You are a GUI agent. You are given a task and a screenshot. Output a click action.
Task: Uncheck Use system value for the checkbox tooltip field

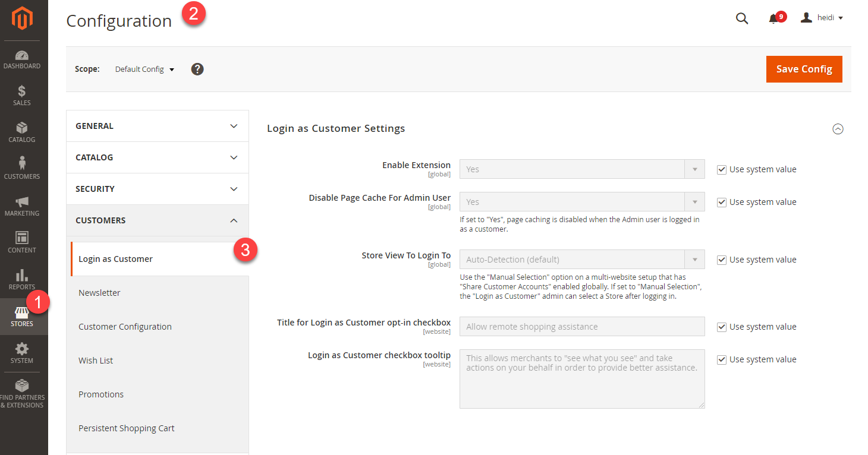(x=721, y=359)
